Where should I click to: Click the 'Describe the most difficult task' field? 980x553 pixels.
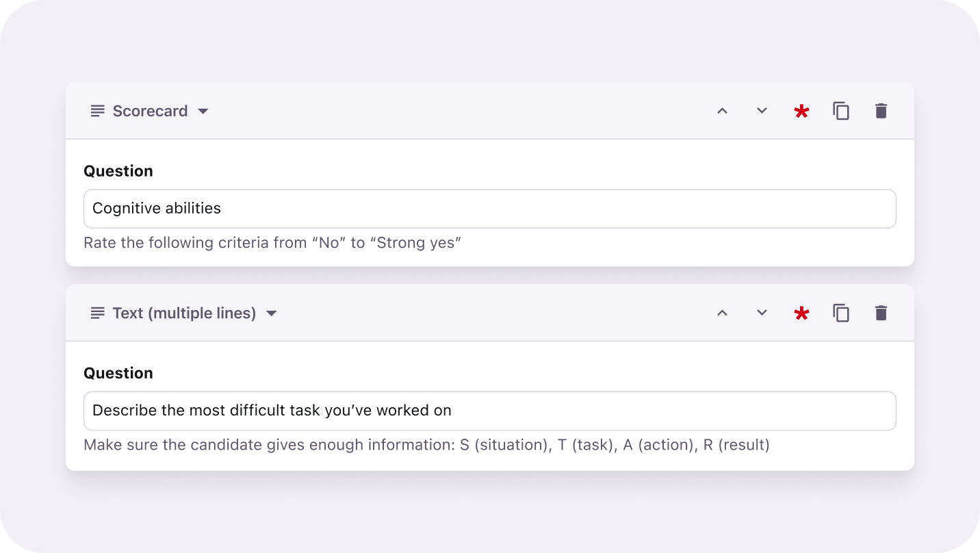(489, 411)
